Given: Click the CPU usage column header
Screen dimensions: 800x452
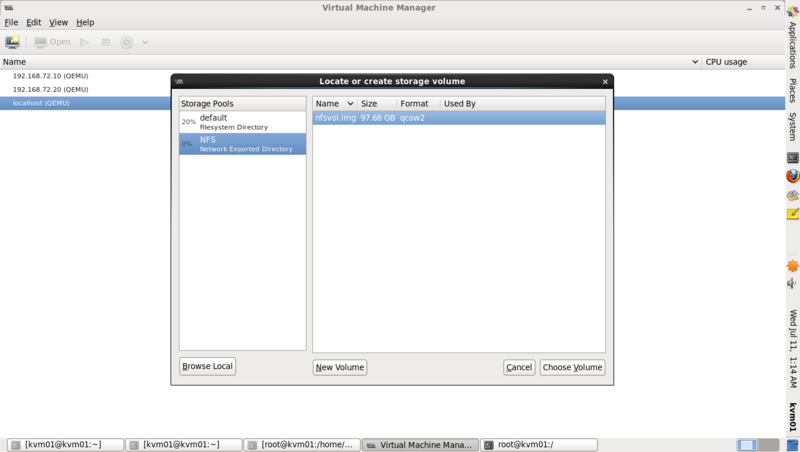Looking at the screenshot, I should click(743, 62).
